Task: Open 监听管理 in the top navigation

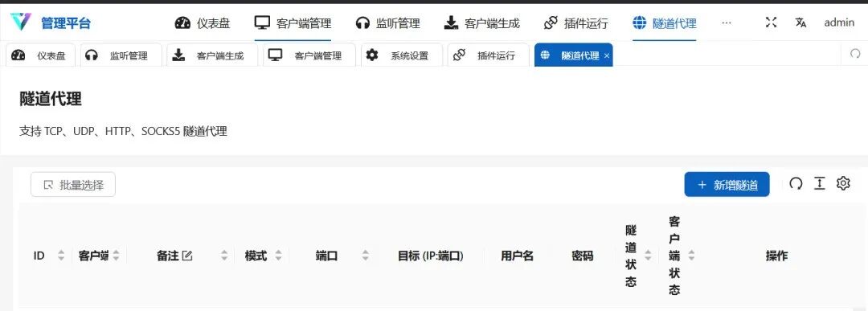Action: [x=387, y=23]
